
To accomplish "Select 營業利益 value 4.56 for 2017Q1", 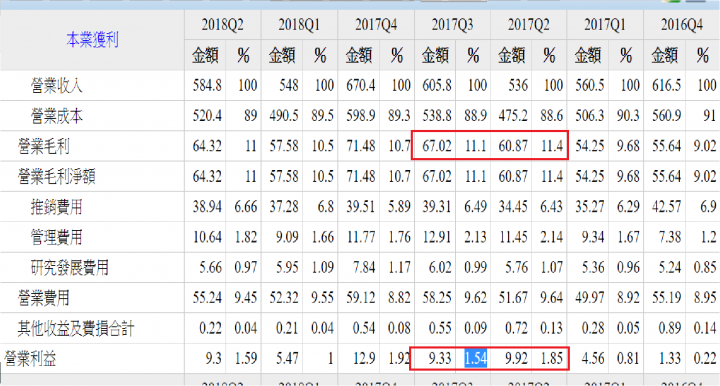I will coord(593,358).
